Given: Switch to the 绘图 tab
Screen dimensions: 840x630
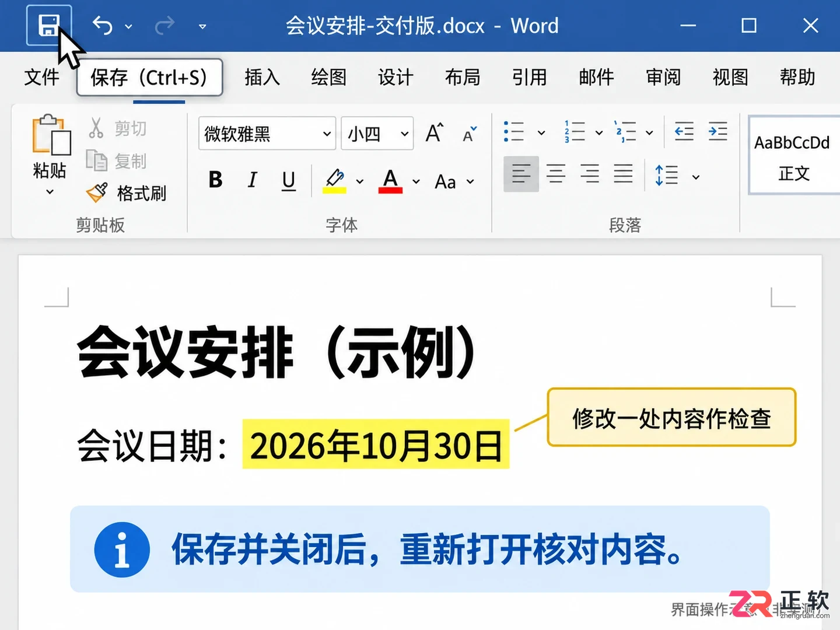Looking at the screenshot, I should click(x=329, y=77).
